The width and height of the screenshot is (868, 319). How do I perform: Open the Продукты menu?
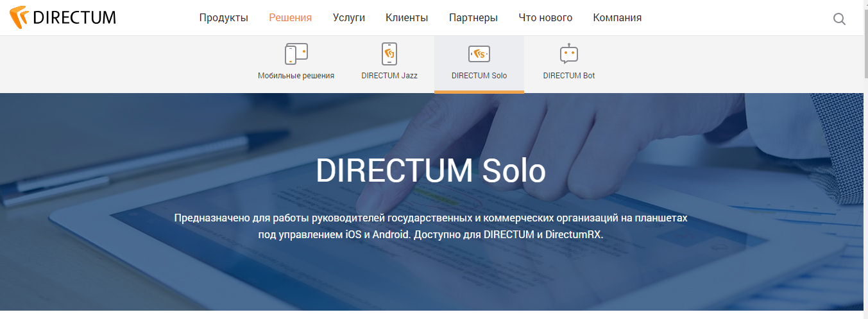point(223,18)
